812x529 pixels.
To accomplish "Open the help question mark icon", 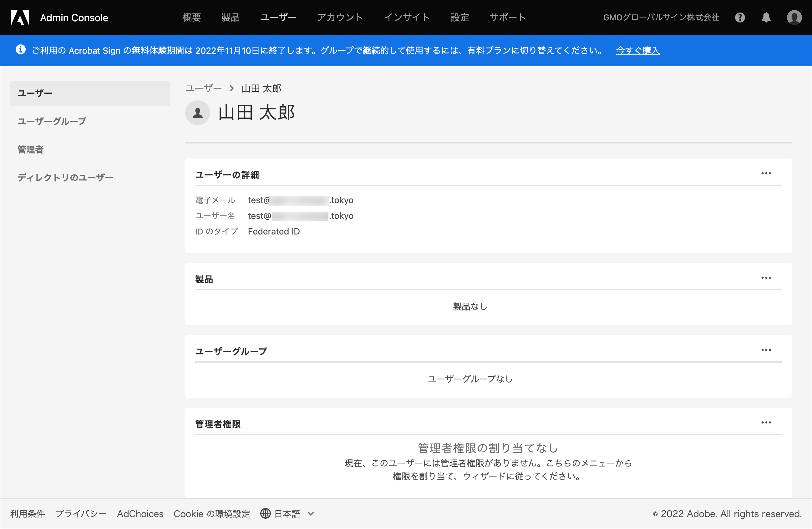I will coord(740,18).
